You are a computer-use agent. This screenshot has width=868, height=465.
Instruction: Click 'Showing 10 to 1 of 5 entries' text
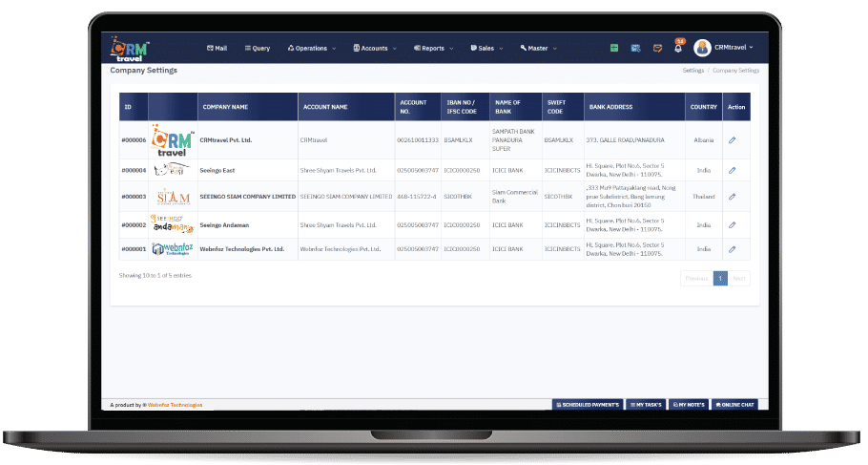coord(155,275)
